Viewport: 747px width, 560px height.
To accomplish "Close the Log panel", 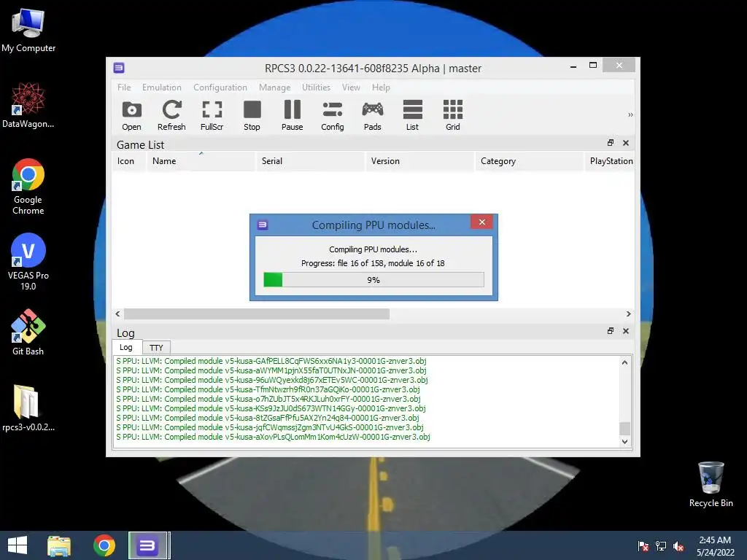I will [626, 331].
